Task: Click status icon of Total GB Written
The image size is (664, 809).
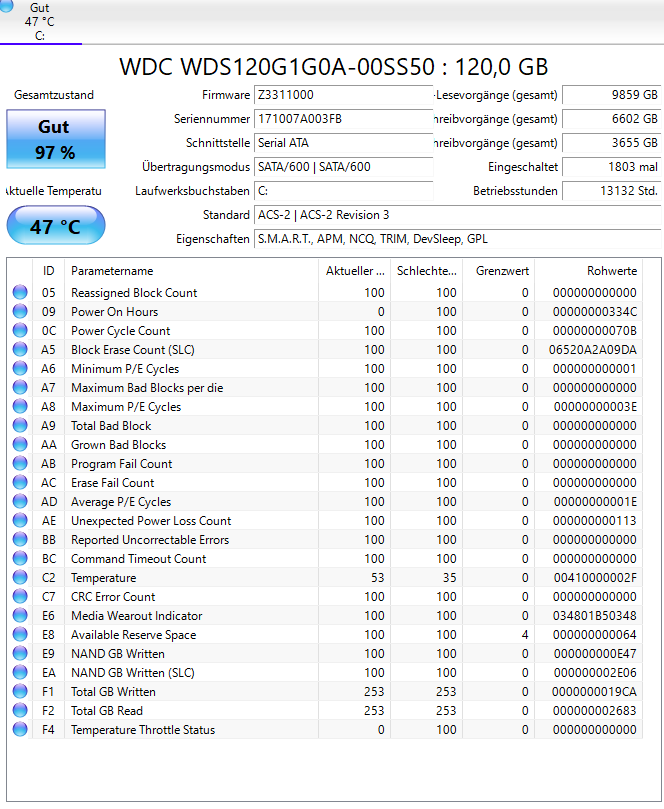Action: click(20, 692)
